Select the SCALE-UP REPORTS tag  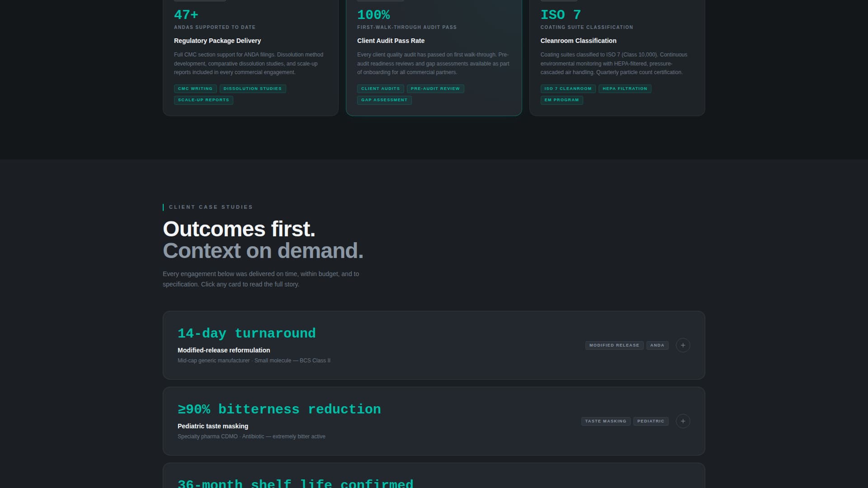coord(203,100)
